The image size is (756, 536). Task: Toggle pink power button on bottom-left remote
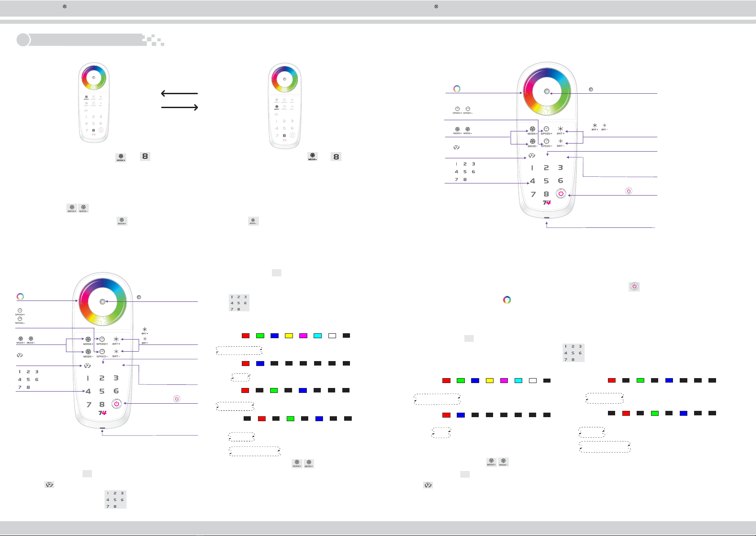[x=116, y=404]
